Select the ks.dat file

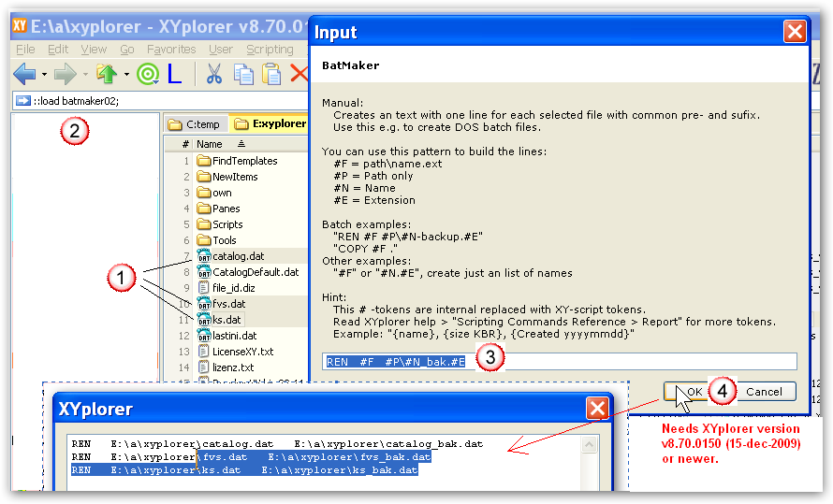(219, 320)
